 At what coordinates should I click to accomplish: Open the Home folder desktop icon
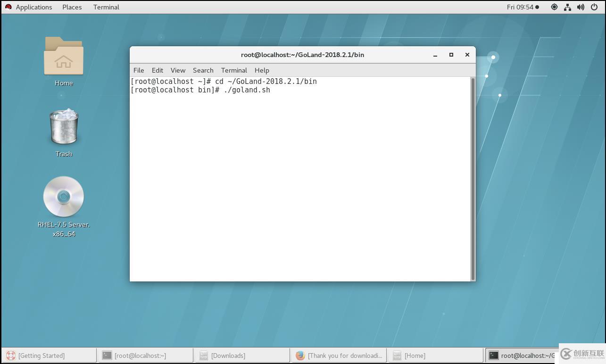coord(64,57)
